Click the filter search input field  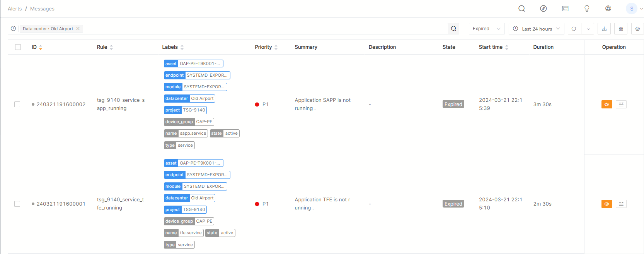pyautogui.click(x=263, y=29)
